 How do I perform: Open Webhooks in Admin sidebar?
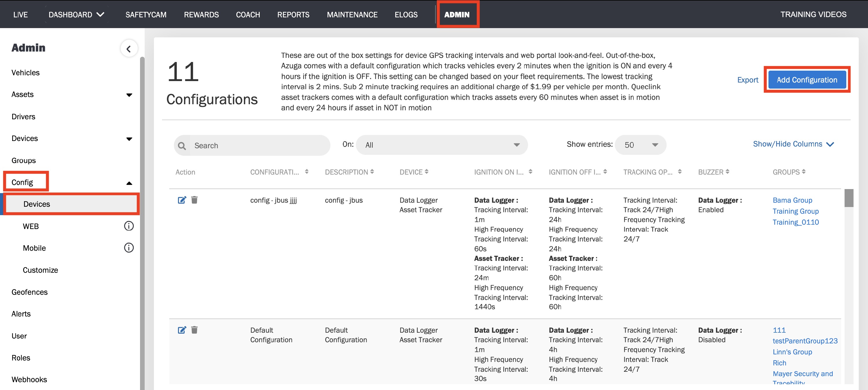coord(29,380)
